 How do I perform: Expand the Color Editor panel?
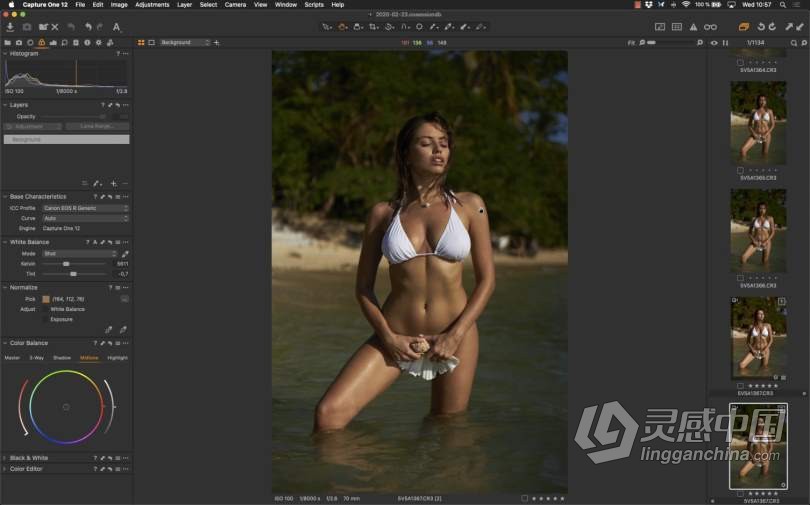5,469
